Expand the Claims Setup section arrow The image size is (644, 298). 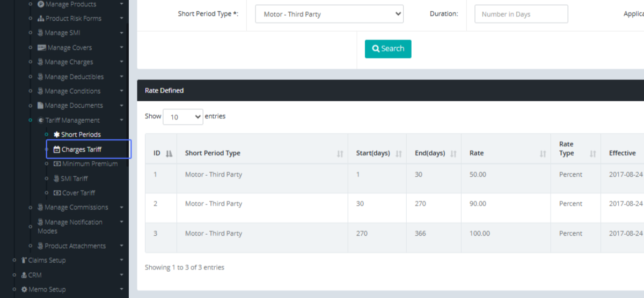(122, 260)
